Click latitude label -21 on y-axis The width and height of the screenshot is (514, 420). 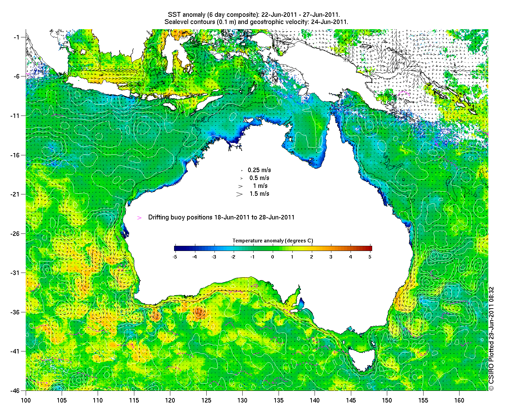pos(16,194)
